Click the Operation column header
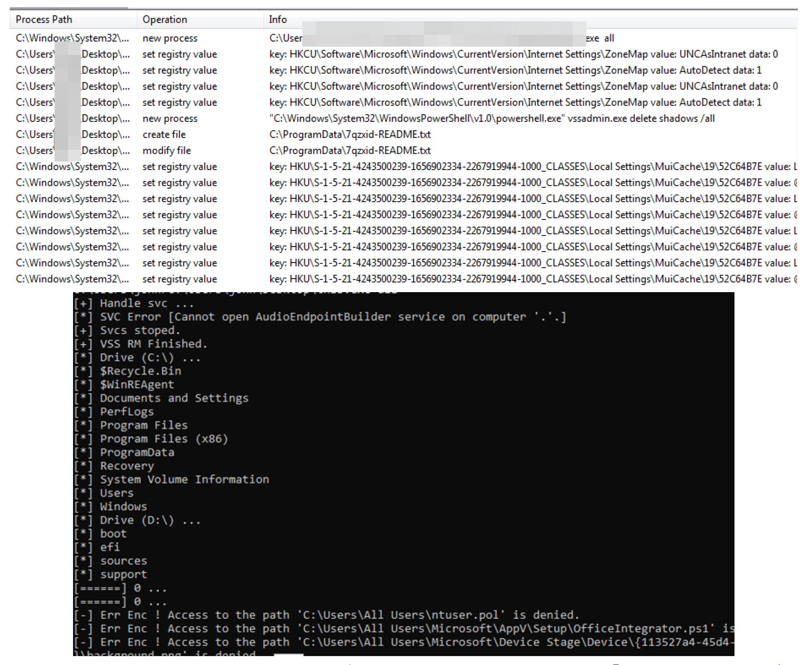The image size is (812, 665). tap(165, 19)
